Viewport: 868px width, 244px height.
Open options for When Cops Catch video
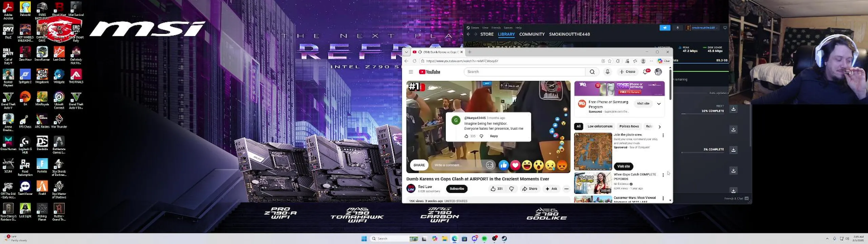coord(663,175)
